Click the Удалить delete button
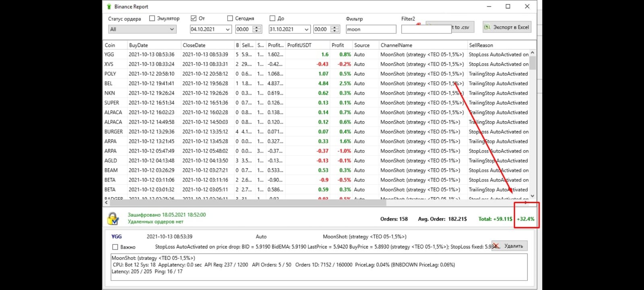Viewport: 644px width, 290px height. [509, 246]
